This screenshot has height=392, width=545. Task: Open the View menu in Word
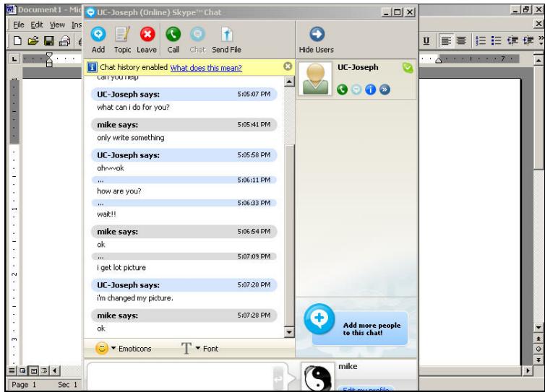click(57, 25)
